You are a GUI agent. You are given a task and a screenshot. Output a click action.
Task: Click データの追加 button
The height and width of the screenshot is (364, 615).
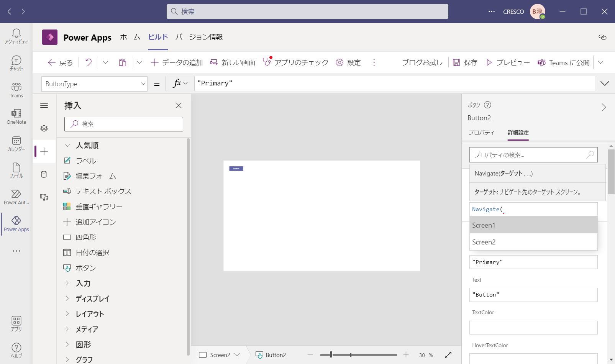pos(177,62)
